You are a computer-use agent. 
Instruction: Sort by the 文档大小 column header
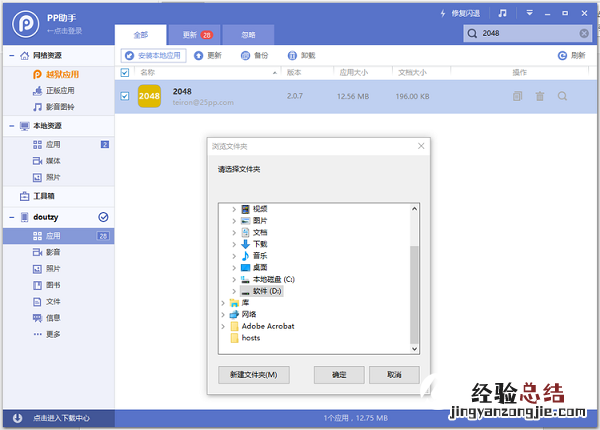(412, 72)
